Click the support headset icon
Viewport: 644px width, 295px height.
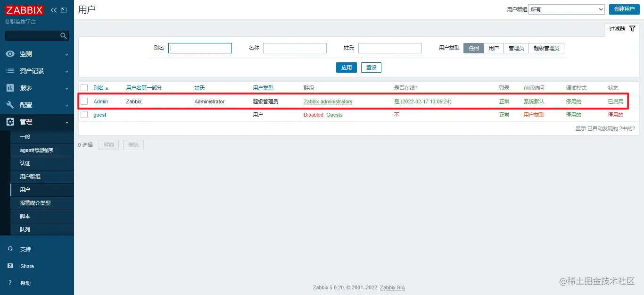click(10, 249)
